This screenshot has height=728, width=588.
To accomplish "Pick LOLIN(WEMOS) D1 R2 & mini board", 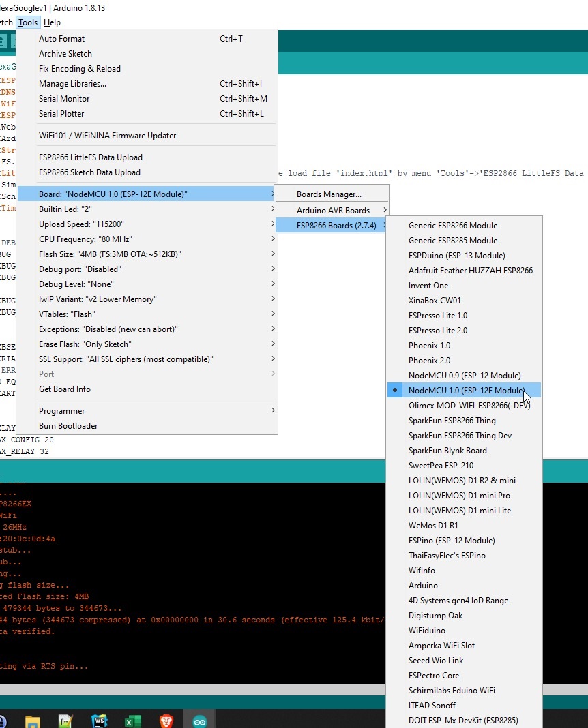I will click(462, 481).
